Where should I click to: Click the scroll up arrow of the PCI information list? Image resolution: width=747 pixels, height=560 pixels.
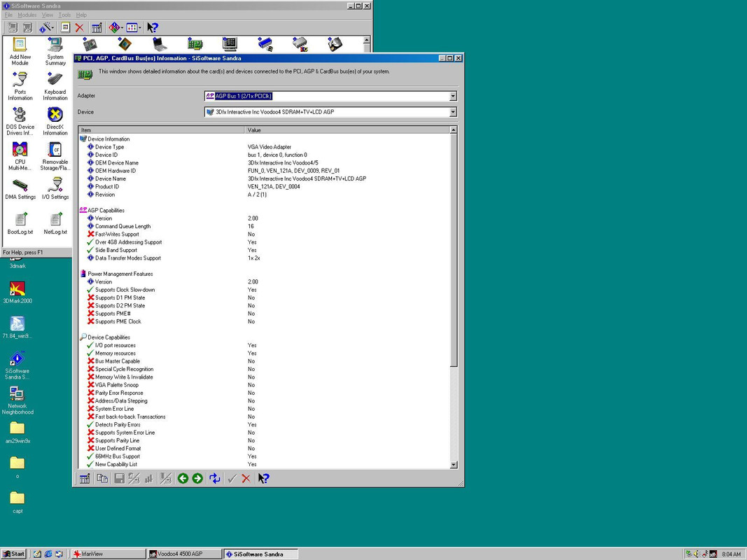(x=453, y=129)
